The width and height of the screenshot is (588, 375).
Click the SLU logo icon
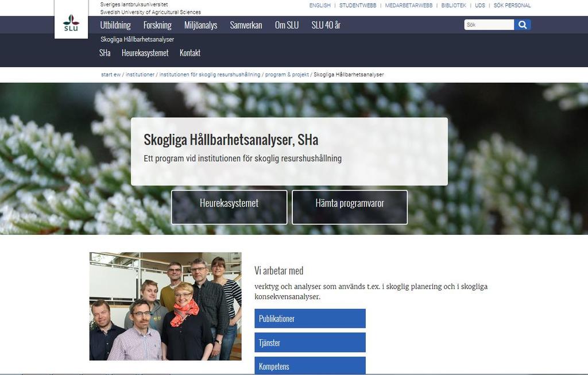[x=71, y=22]
